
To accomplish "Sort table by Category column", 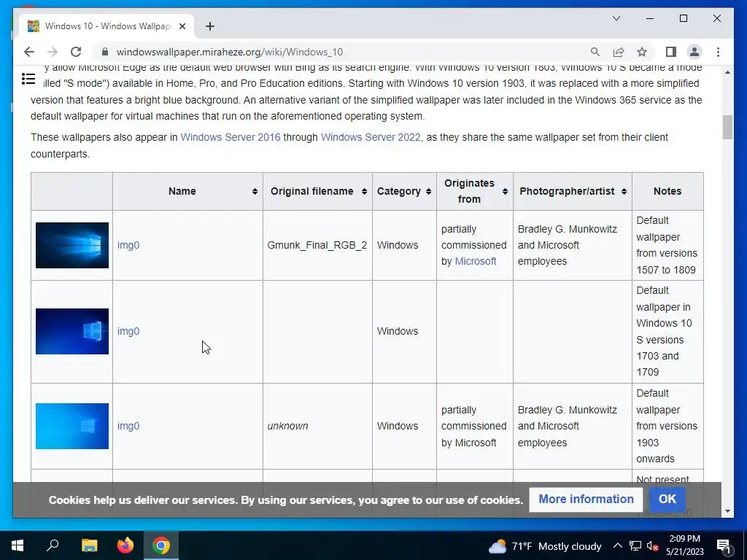I will pyautogui.click(x=428, y=192).
